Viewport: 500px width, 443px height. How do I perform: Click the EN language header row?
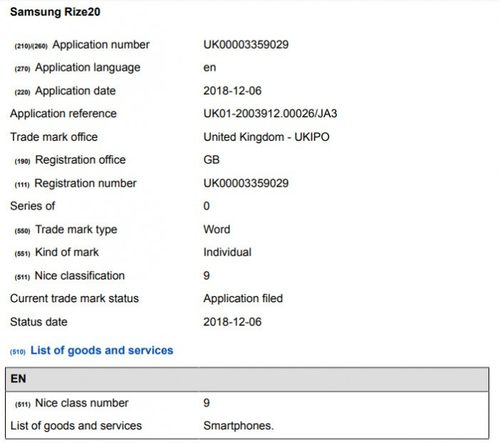click(x=247, y=379)
